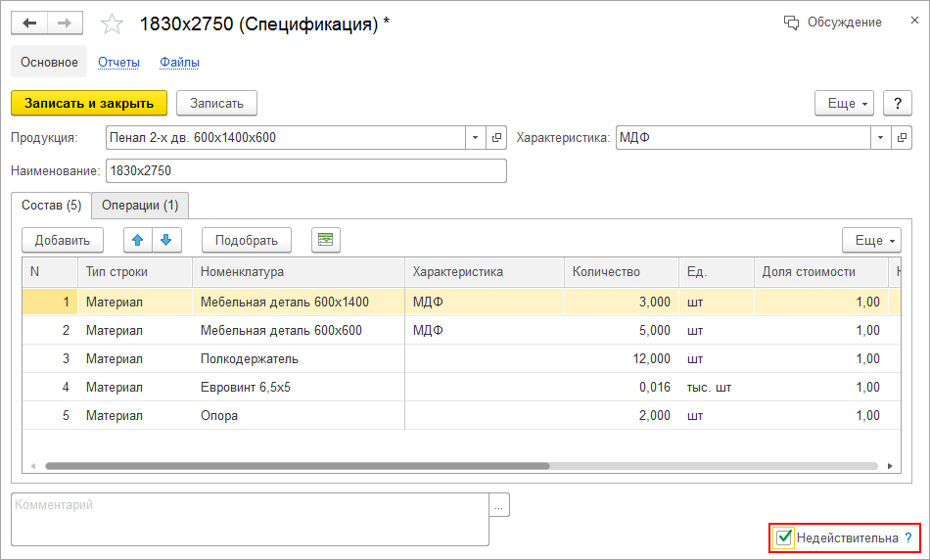Click the green table icon button
930x560 pixels.
coord(325,240)
